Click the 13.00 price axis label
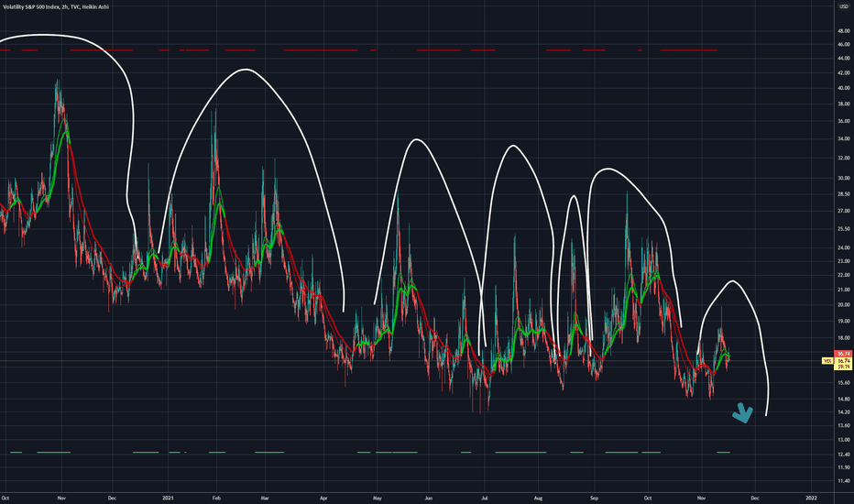Viewport: 854px width, 504px height. [844, 439]
